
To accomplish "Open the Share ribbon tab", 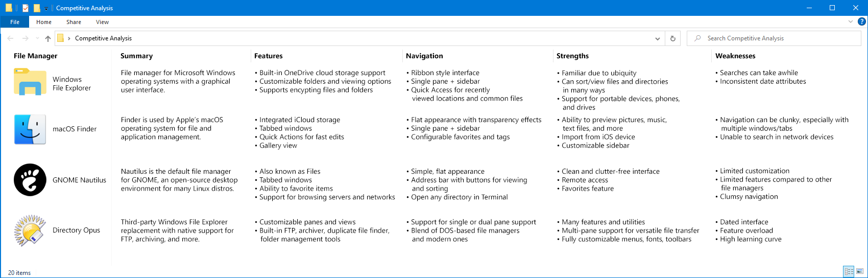I will click(74, 22).
